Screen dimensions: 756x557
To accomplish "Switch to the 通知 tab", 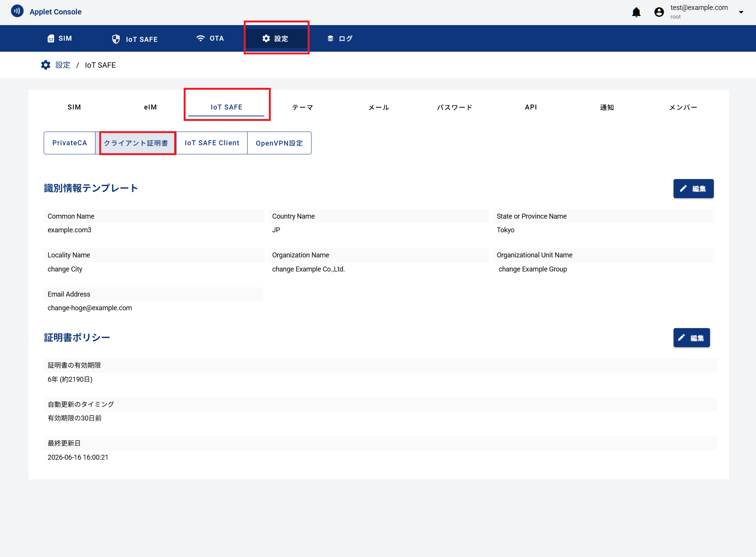I will click(607, 107).
